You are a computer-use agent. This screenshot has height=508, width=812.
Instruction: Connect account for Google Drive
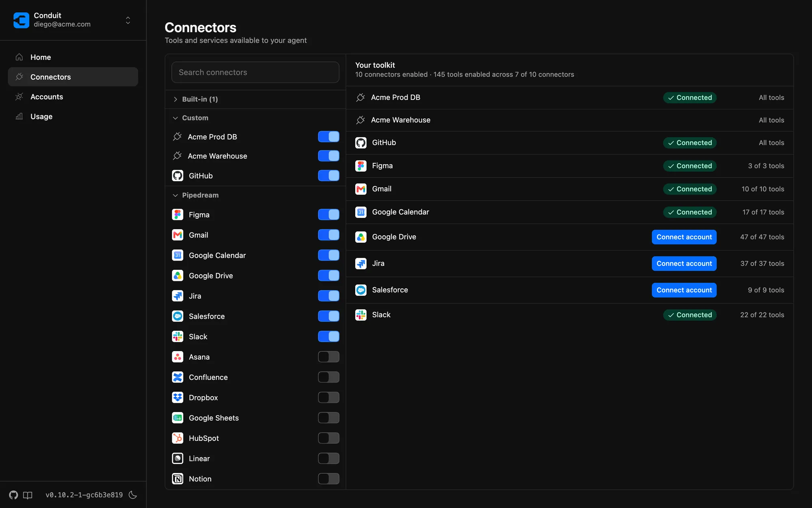click(x=684, y=237)
